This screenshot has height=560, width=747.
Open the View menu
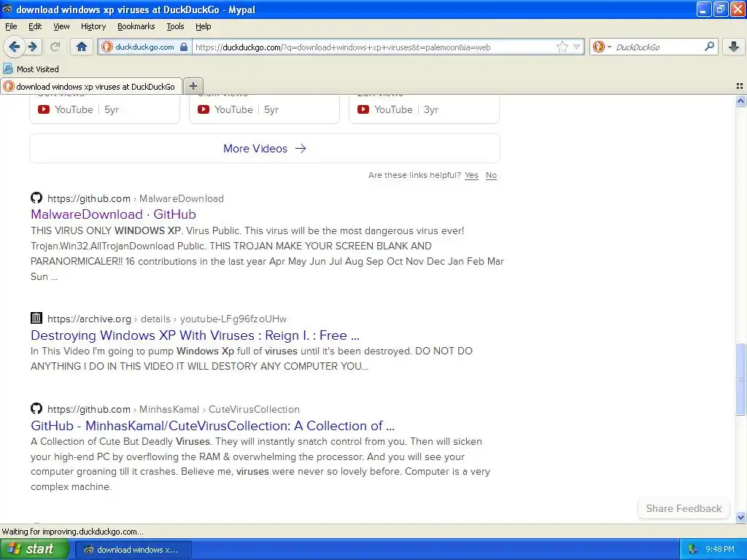[61, 26]
